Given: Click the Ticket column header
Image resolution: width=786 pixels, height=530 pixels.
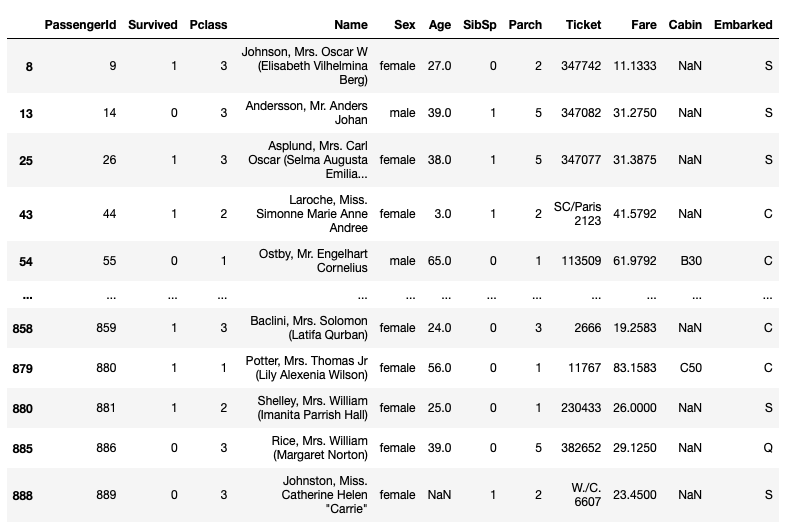Looking at the screenshot, I should 583,25.
